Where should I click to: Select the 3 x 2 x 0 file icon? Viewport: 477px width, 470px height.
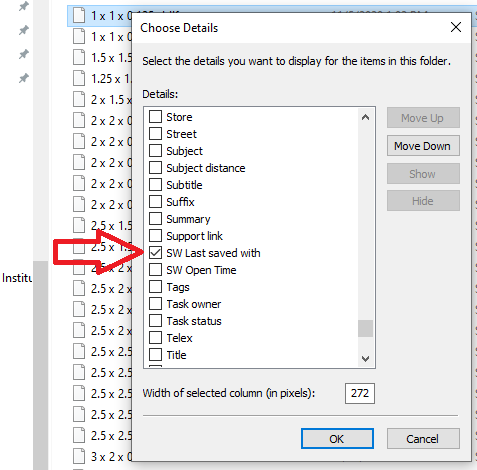pos(79,456)
